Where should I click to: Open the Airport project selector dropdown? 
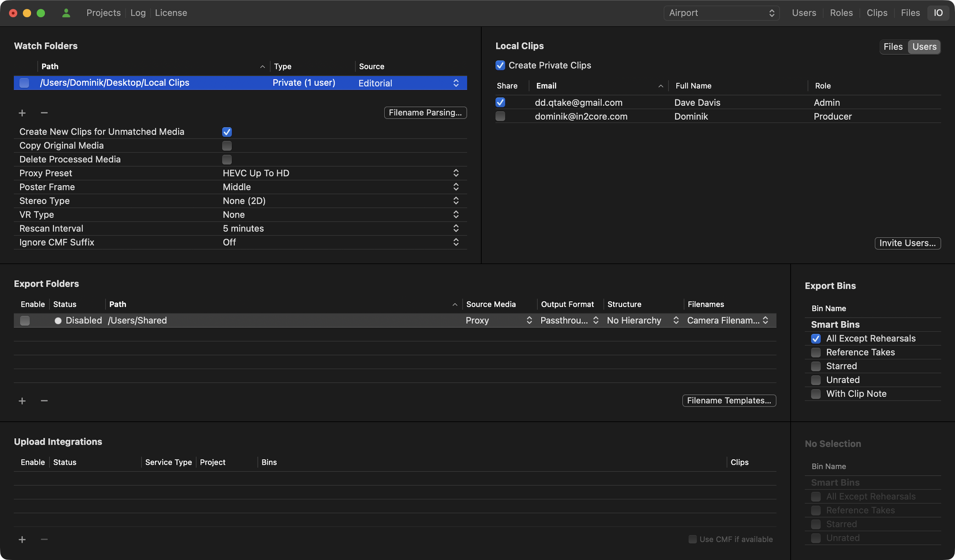721,13
